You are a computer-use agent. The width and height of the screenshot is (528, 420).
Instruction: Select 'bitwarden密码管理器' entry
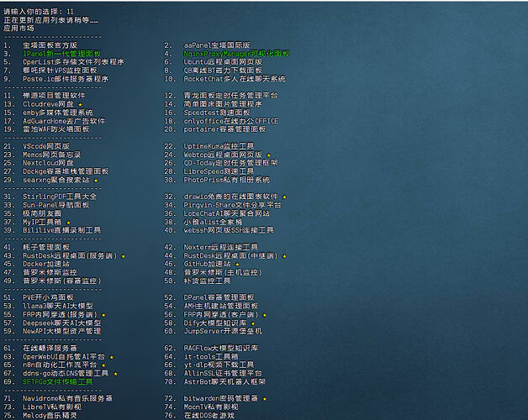point(220,398)
